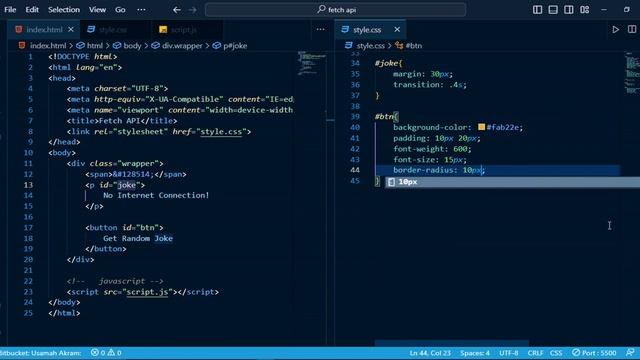The height and width of the screenshot is (360, 640).
Task: Split the right editor with split icon
Action: (631, 29)
